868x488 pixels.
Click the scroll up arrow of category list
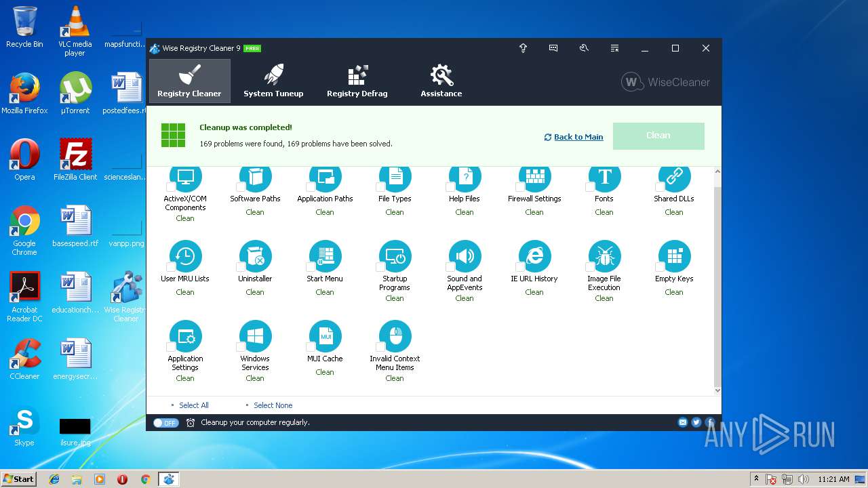pyautogui.click(x=717, y=172)
